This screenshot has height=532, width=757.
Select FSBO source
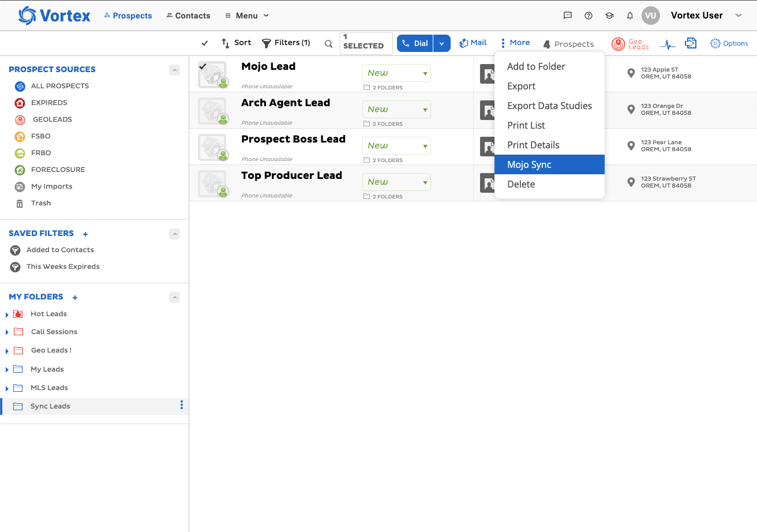click(33, 136)
